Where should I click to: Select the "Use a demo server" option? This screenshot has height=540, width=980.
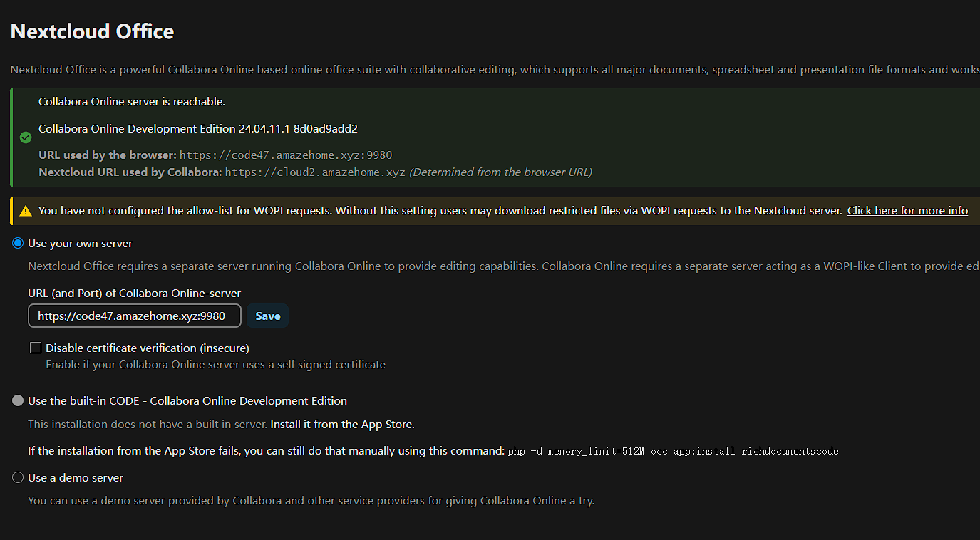tap(17, 477)
